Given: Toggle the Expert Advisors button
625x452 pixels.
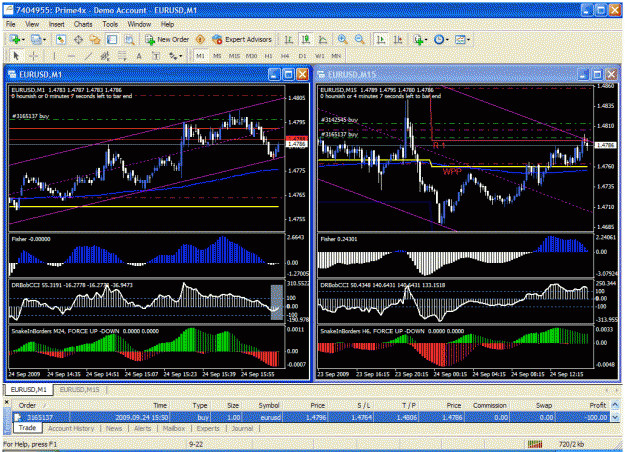Looking at the screenshot, I should (x=242, y=39).
